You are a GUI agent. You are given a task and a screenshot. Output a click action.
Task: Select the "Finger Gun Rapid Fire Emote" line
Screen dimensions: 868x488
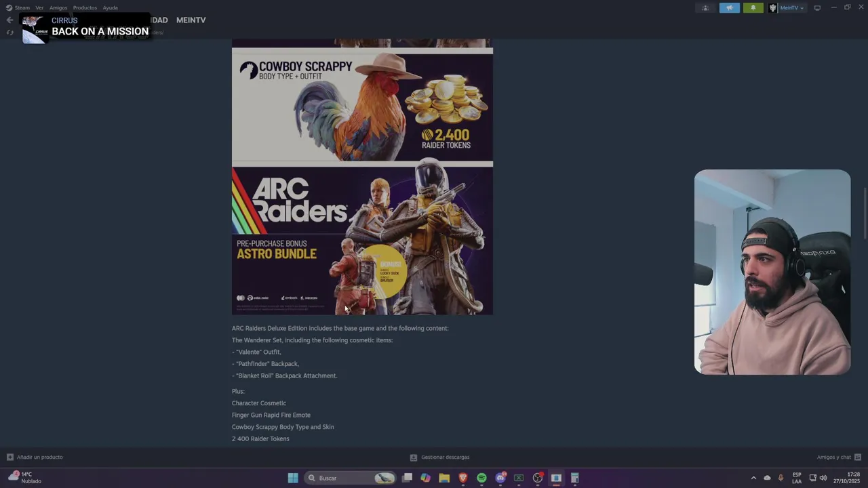point(271,415)
